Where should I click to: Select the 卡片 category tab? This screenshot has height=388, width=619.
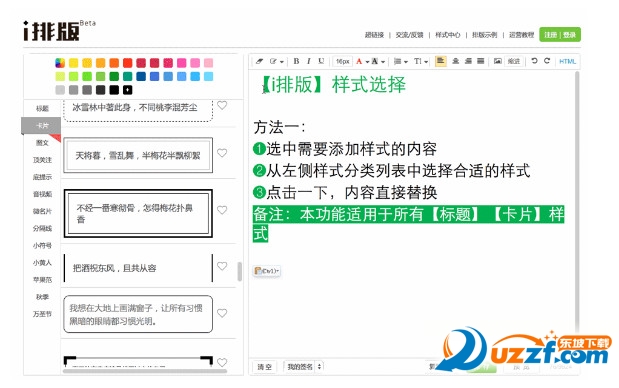(x=41, y=126)
